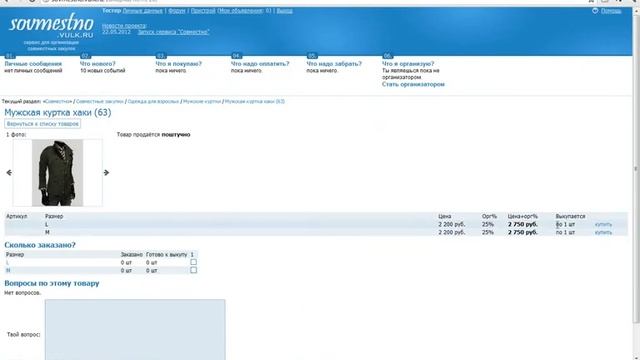Image resolution: width=640 pixels, height=360 pixels.
Task: Click the Стать организатором link
Action: click(413, 84)
